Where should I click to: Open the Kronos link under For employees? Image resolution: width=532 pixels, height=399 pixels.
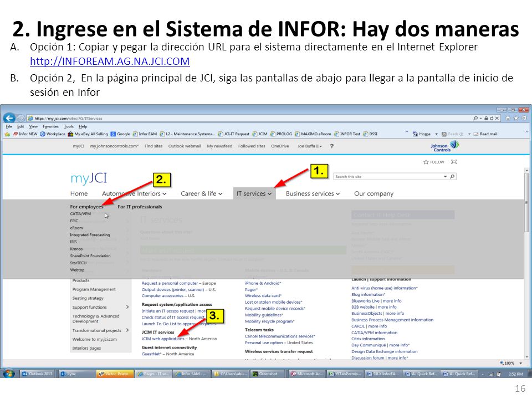(x=76, y=249)
